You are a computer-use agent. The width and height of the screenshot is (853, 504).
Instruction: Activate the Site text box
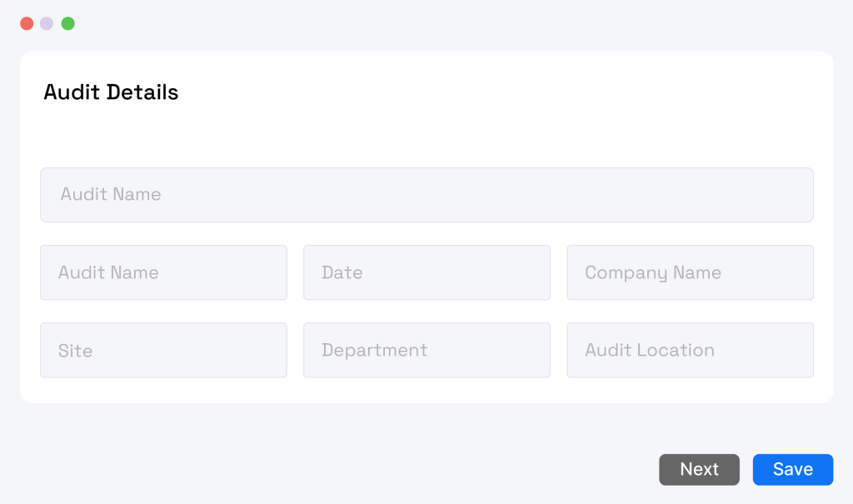[x=163, y=350]
